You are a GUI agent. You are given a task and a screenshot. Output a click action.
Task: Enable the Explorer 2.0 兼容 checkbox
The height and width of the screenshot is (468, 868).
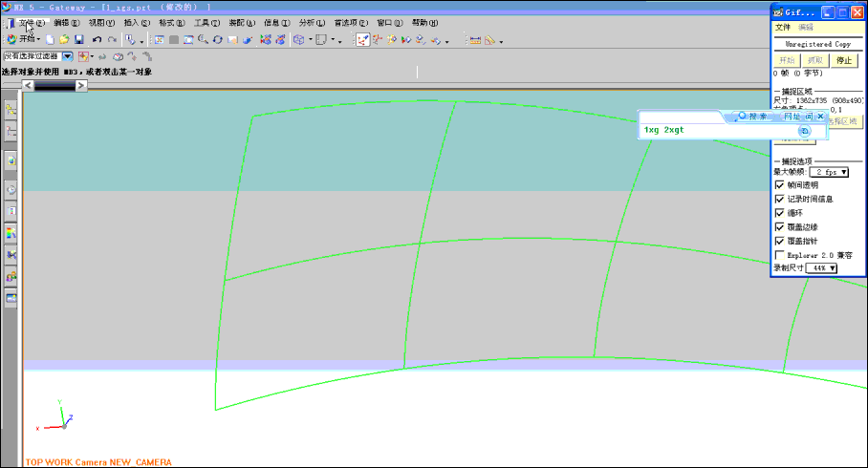779,255
